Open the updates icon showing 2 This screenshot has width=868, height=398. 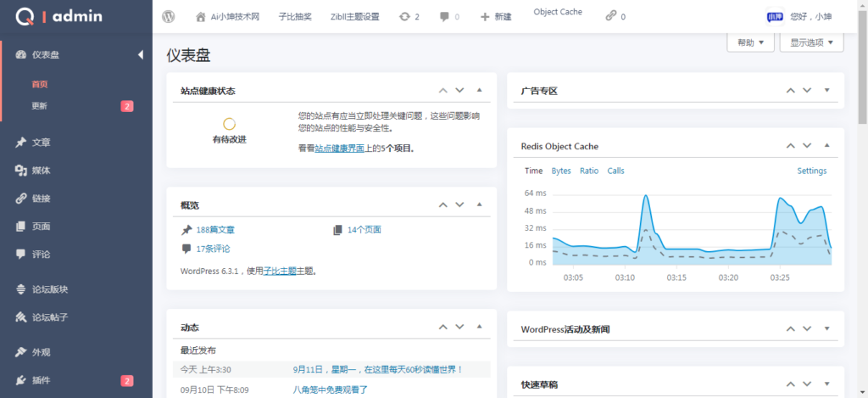[404, 17]
